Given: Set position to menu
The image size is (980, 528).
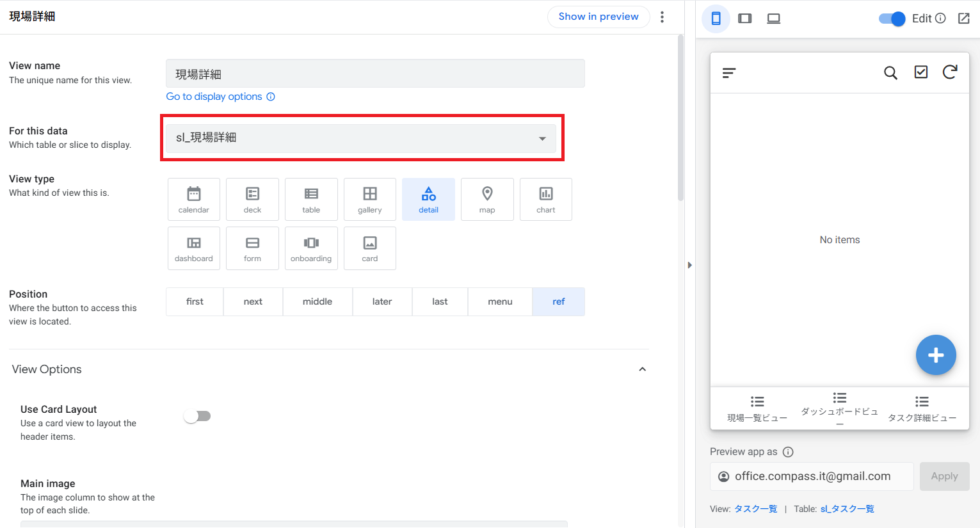Looking at the screenshot, I should [500, 301].
